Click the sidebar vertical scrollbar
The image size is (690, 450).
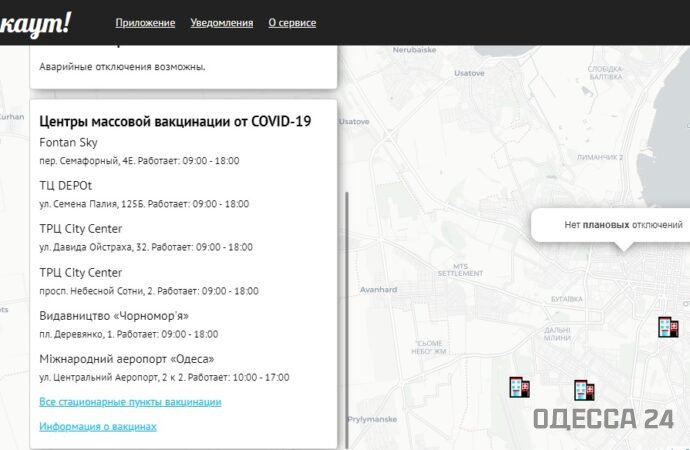coord(345,300)
